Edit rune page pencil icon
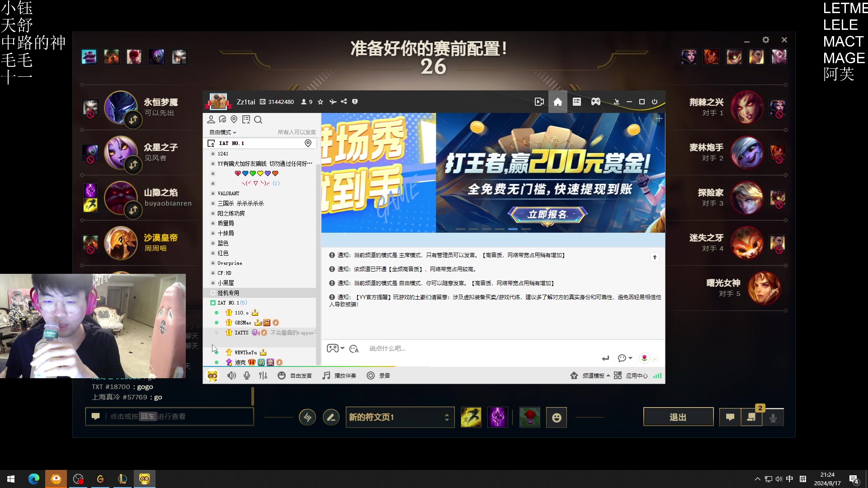868x488 pixels. coord(331,418)
